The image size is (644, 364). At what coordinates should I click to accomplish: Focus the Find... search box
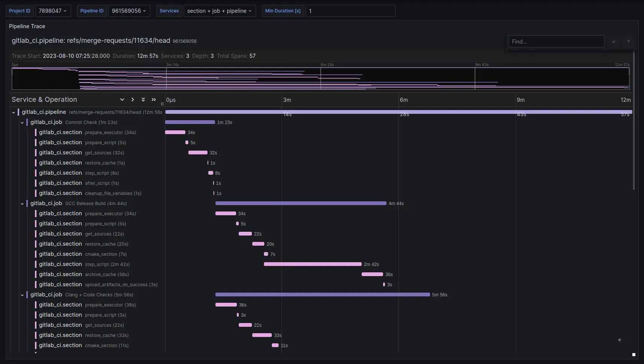[556, 41]
